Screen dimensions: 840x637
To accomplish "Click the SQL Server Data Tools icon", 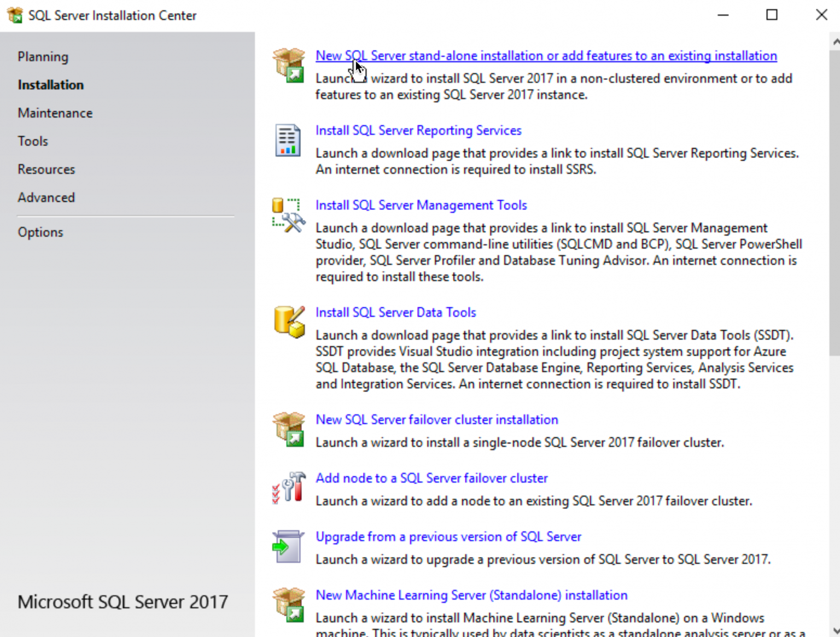I will click(x=288, y=322).
